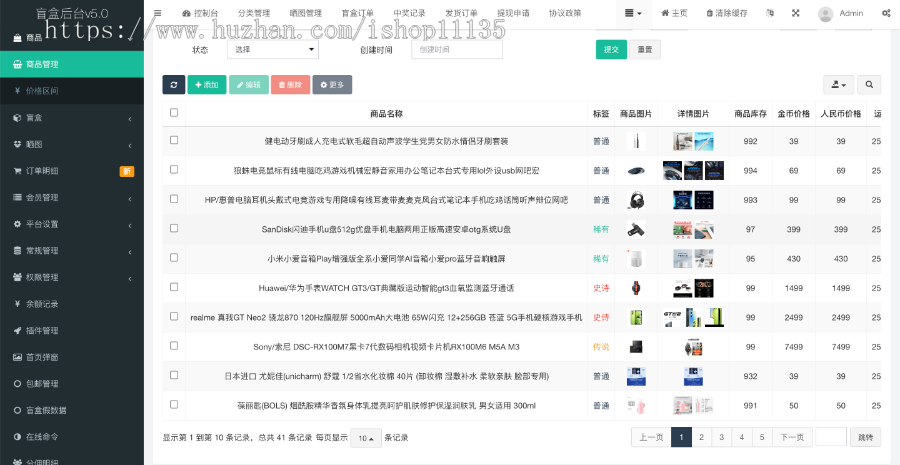Click the 提交 submit button
Image resolution: width=900 pixels, height=465 pixels.
[x=611, y=49]
